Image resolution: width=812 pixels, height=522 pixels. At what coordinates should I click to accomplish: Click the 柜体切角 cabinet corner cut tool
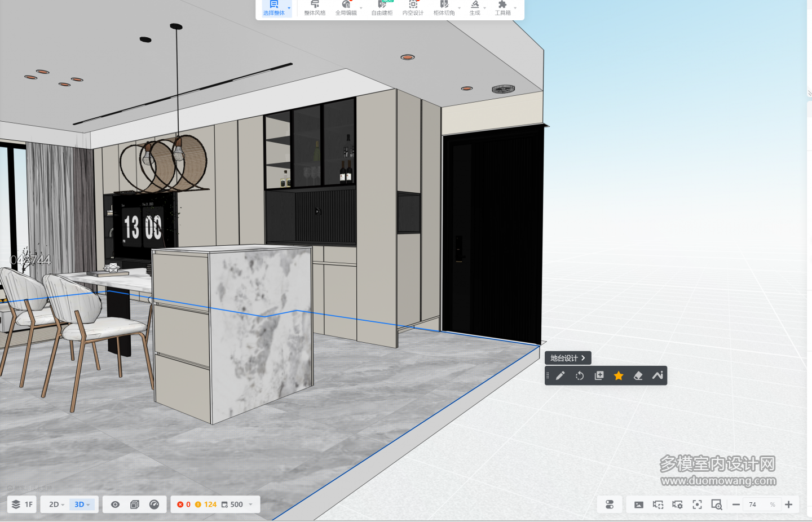pyautogui.click(x=444, y=8)
